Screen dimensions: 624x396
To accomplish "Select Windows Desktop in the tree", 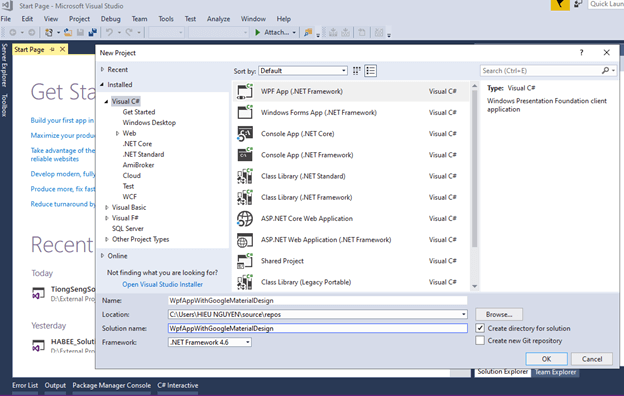I will pyautogui.click(x=149, y=123).
